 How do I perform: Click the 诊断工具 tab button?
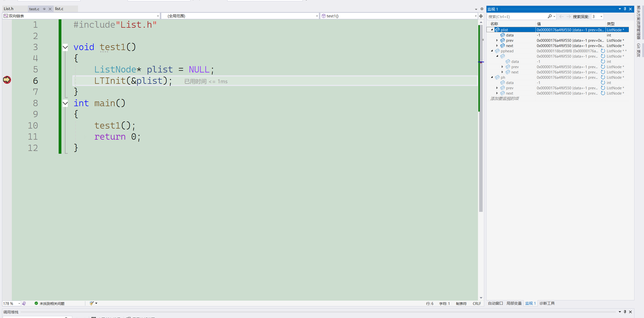[547, 303]
